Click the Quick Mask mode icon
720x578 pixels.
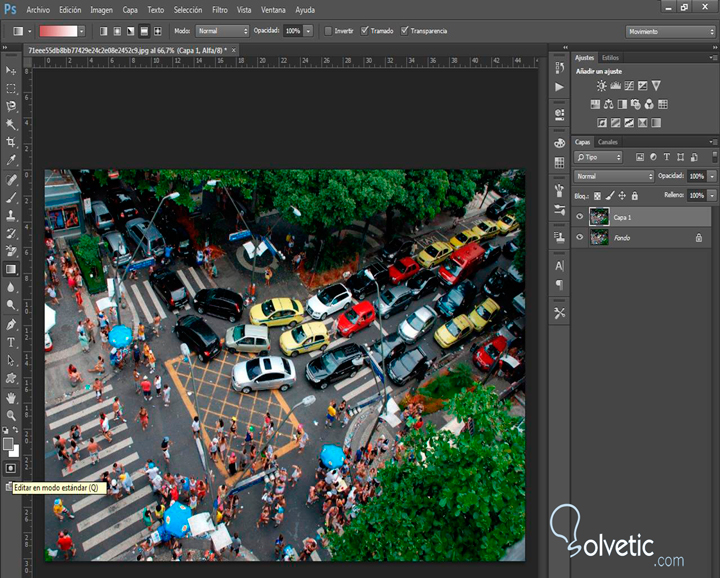pos(11,467)
